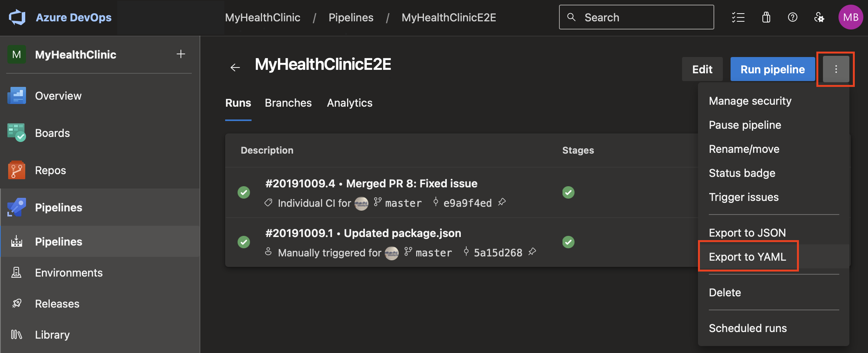Open the work items list icon in header
The image size is (868, 353).
tap(738, 17)
